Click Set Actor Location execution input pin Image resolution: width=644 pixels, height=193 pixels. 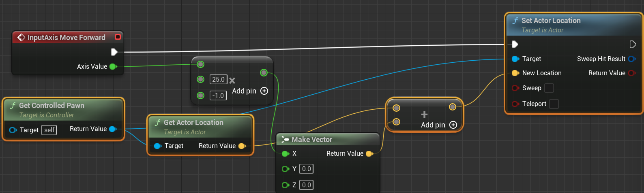point(515,44)
